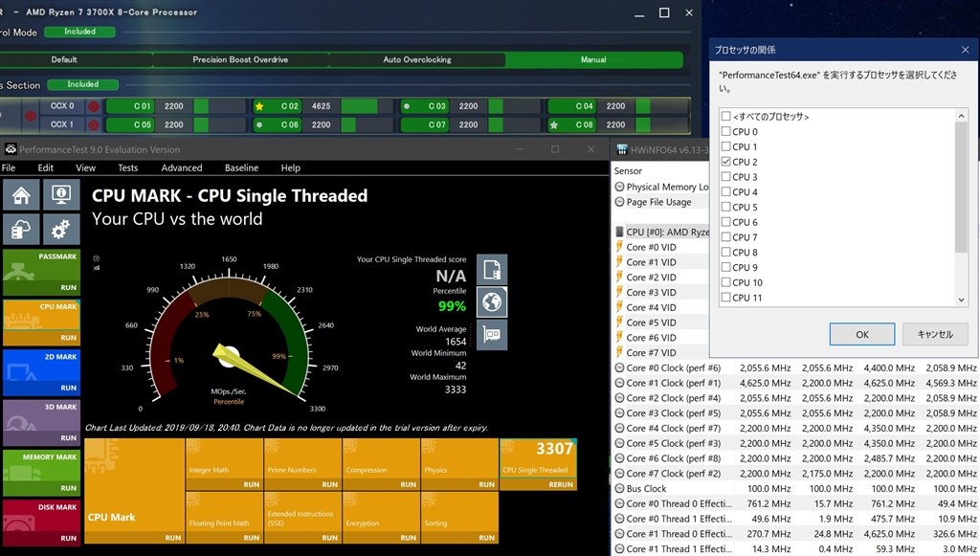Click the clock icon beside Bus Clock
This screenshot has height=556, width=980.
(619, 488)
